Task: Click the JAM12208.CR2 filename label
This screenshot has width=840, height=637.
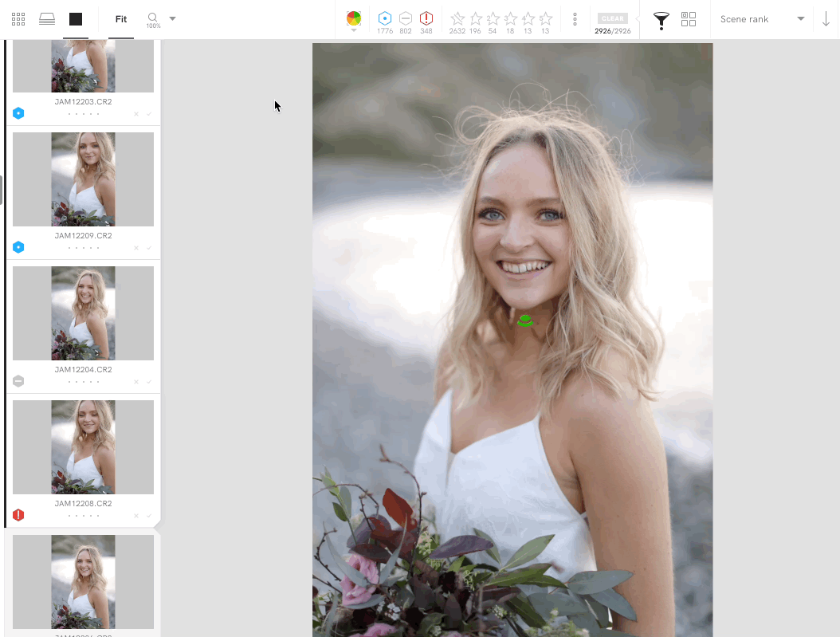Action: coord(83,504)
